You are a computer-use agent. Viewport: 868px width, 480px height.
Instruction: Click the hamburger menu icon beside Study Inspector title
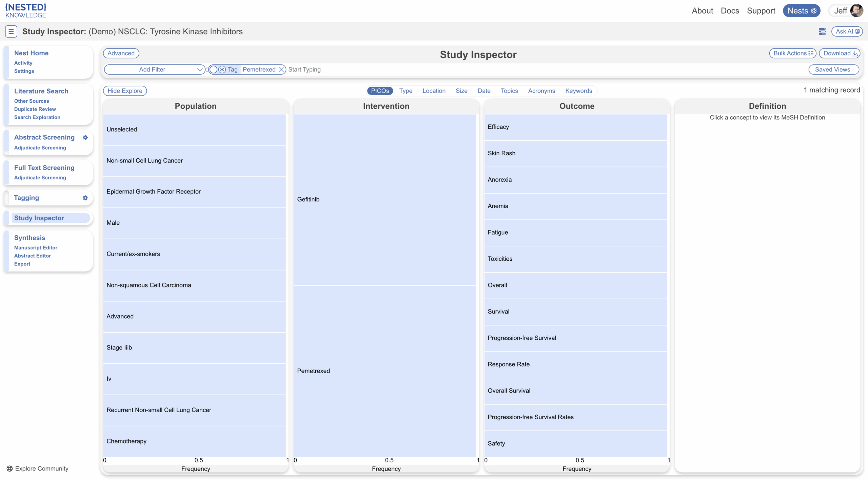(11, 32)
